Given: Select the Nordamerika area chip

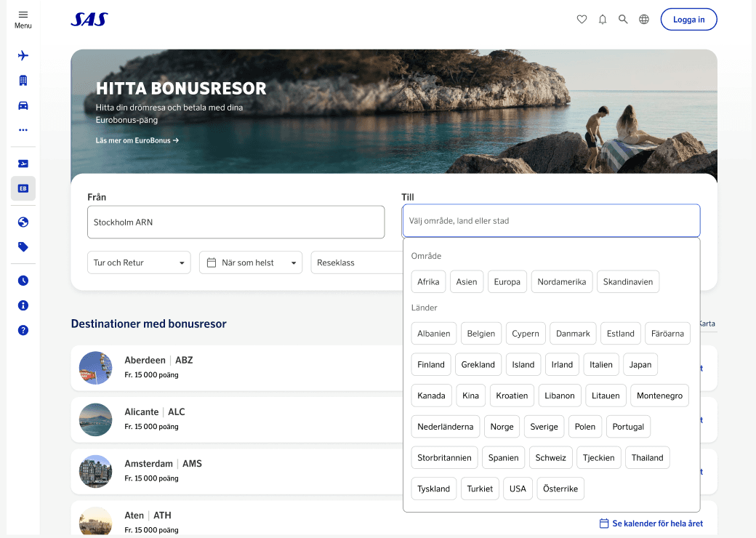Looking at the screenshot, I should tap(562, 282).
